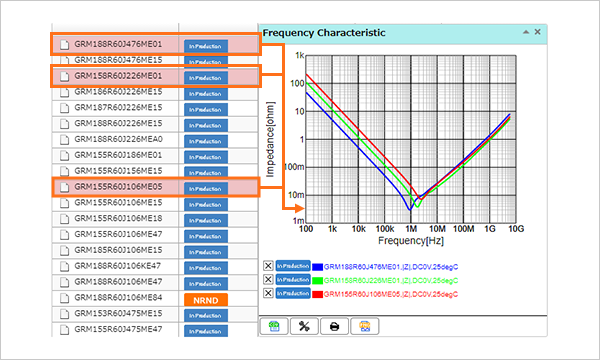The width and height of the screenshot is (600, 360).
Task: Click the NRND status badge
Action: 206,300
